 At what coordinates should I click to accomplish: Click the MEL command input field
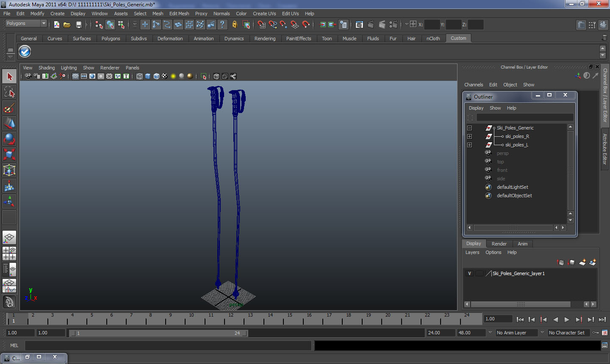(168, 345)
